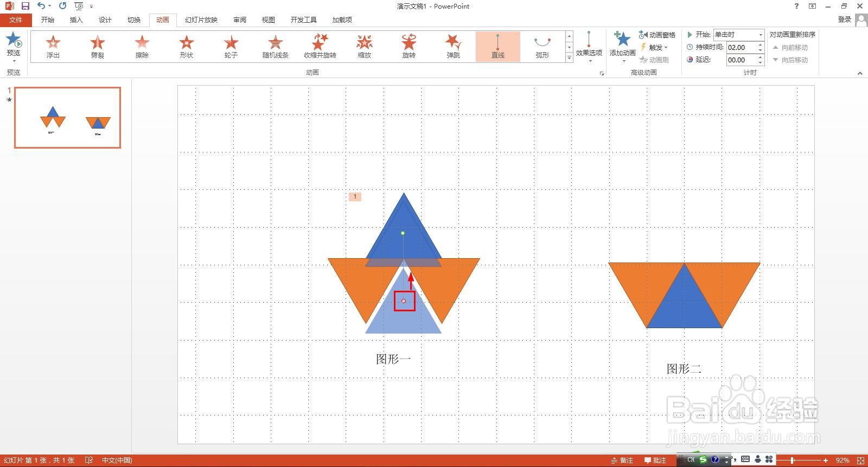This screenshot has width=868, height=467.
Task: Apply the 浮出 float-in animation
Action: (53, 46)
